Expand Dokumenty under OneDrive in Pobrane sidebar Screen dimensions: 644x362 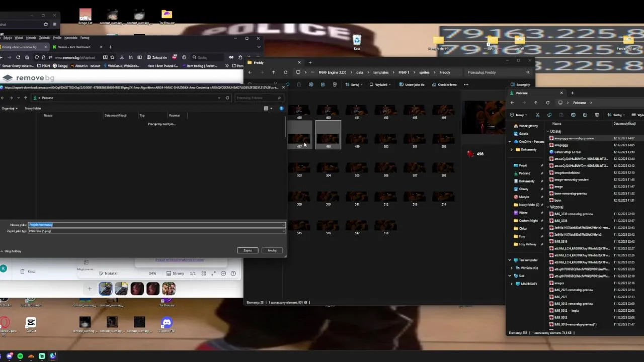pos(512,150)
